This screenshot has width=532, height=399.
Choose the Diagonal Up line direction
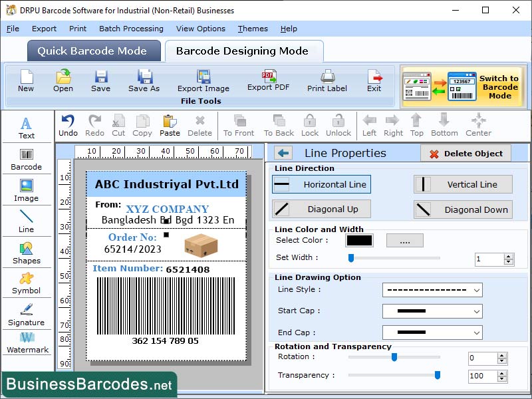click(321, 209)
